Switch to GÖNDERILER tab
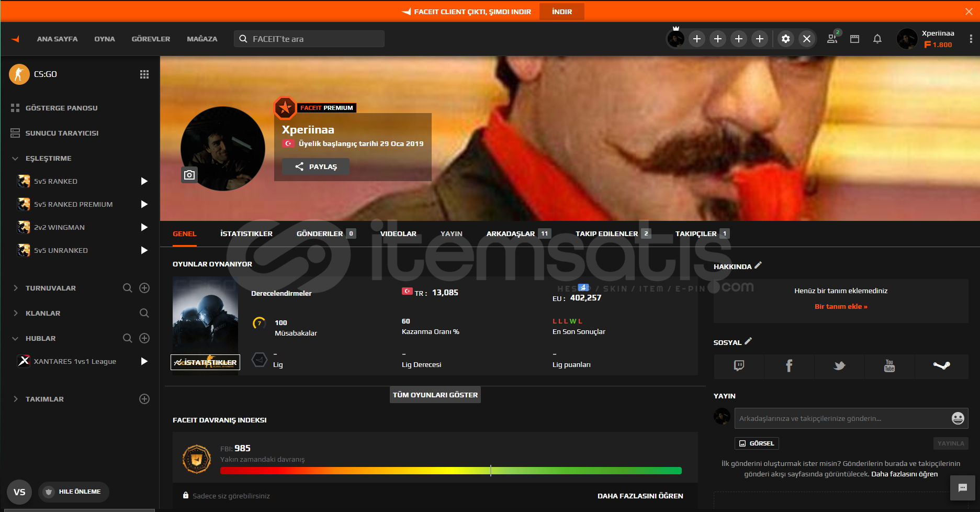This screenshot has height=512, width=980. click(326, 233)
